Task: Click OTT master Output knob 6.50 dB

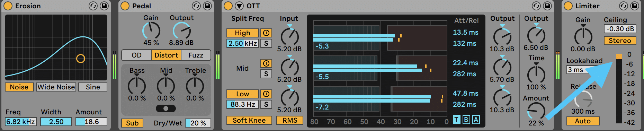Action: click(x=536, y=35)
